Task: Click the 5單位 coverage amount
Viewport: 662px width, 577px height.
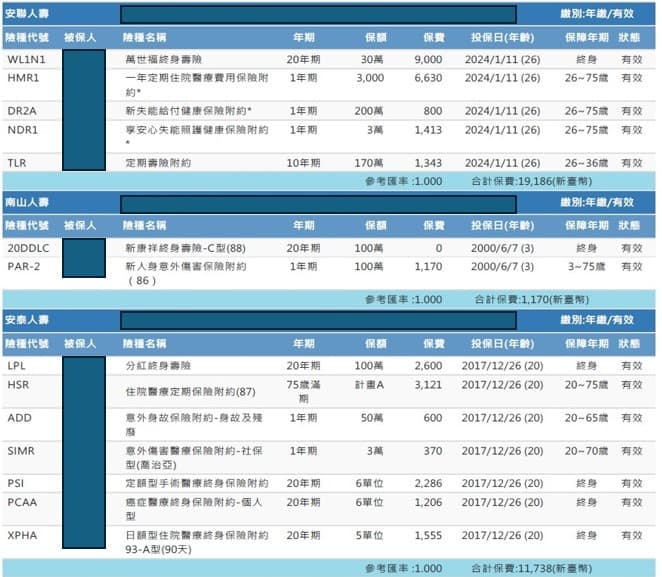Action: [x=369, y=535]
